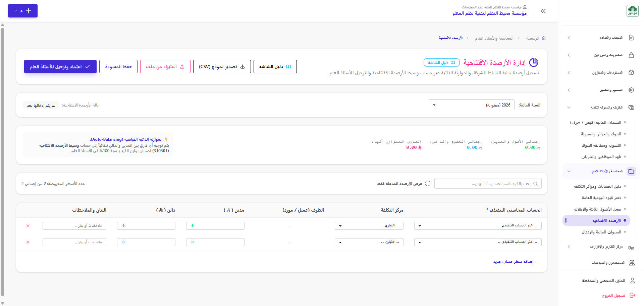Open دليل الحسابات ومراكز التكلفة page

point(597,186)
